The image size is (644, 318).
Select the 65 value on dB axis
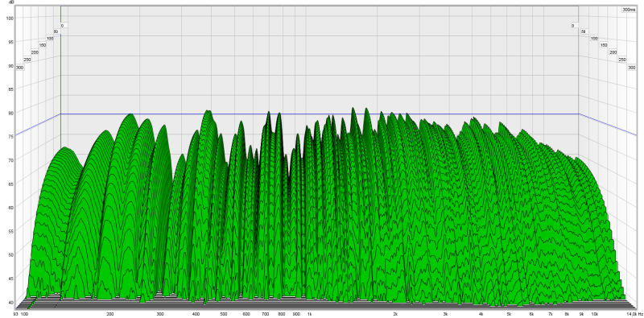click(x=11, y=184)
